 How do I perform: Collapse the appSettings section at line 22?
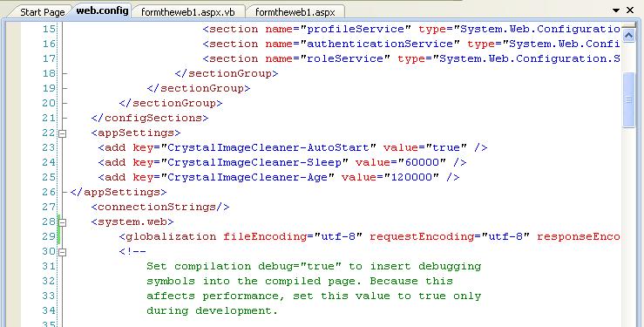point(62,133)
